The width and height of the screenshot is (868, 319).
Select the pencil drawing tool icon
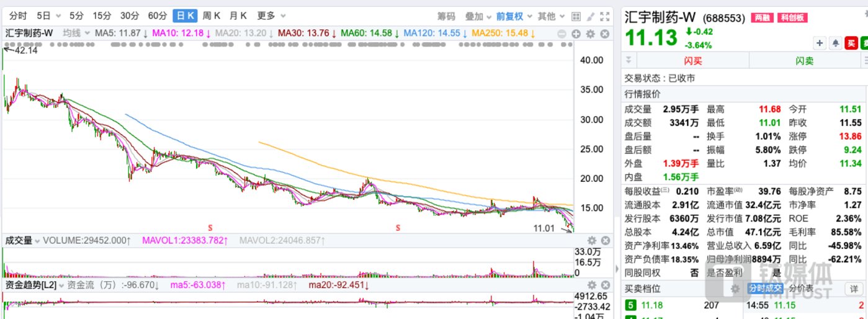pyautogui.click(x=590, y=16)
